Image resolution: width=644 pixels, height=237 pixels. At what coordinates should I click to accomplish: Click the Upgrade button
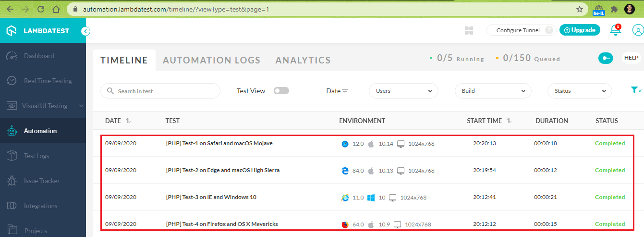580,30
